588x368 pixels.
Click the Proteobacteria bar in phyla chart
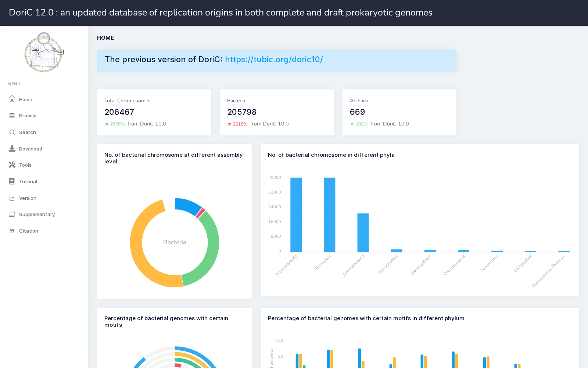coord(296,215)
